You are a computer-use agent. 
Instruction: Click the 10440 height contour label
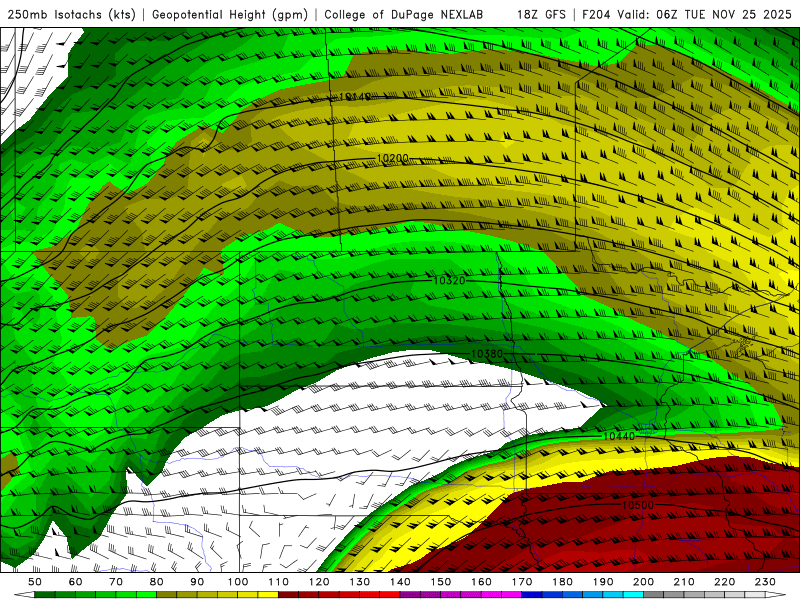pos(619,436)
